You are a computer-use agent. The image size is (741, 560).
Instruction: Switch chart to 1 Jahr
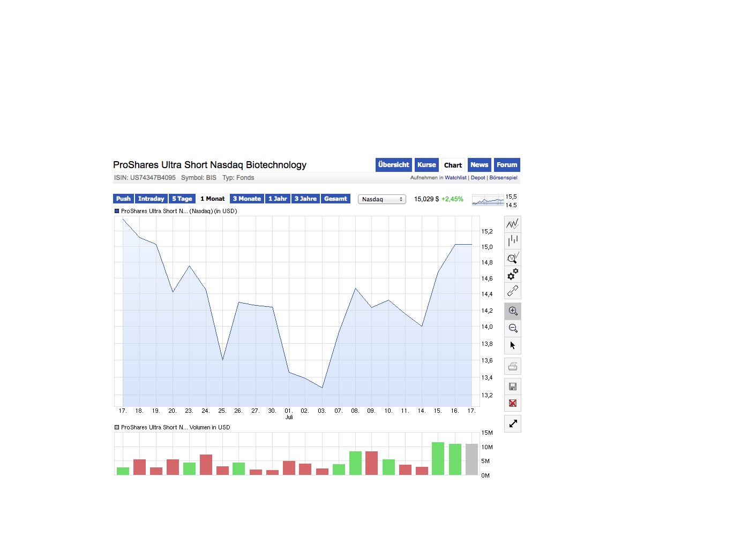tap(278, 199)
